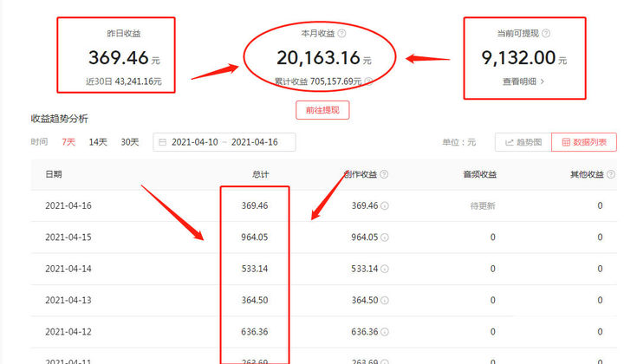Click the 收益趋势分析 section heading

point(59,119)
